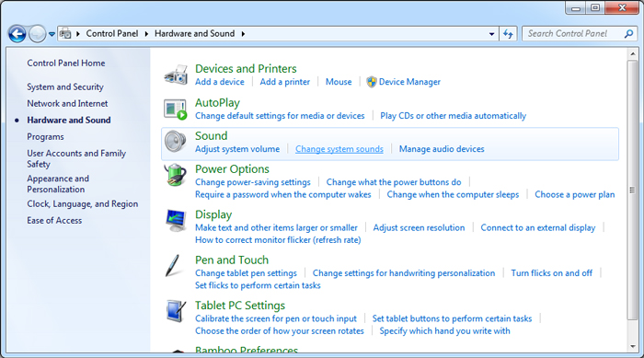Click Choose a power plan
Viewport: 644px width, 358px height.
tap(575, 194)
